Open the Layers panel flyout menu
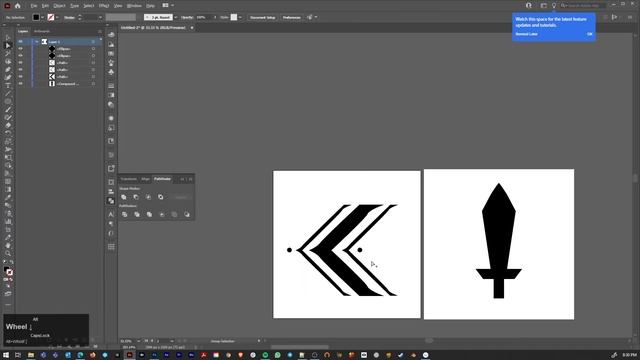The width and height of the screenshot is (640, 360). tap(100, 31)
